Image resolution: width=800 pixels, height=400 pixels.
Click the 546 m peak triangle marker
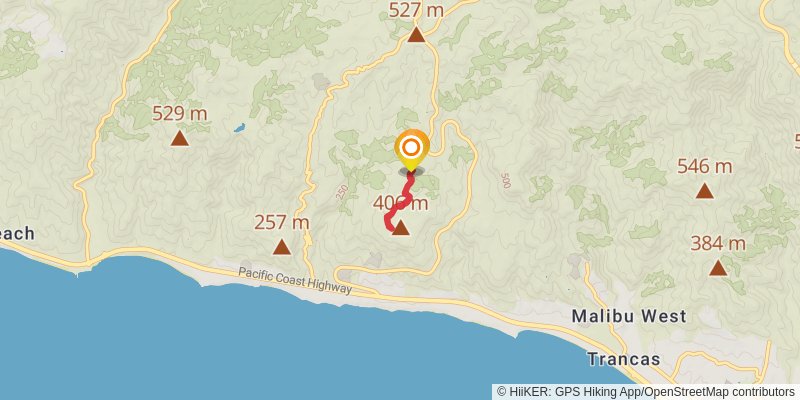point(705,191)
